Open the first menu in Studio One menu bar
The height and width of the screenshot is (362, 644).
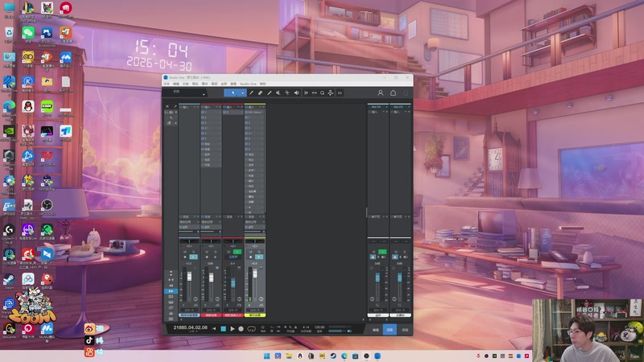pyautogui.click(x=167, y=84)
